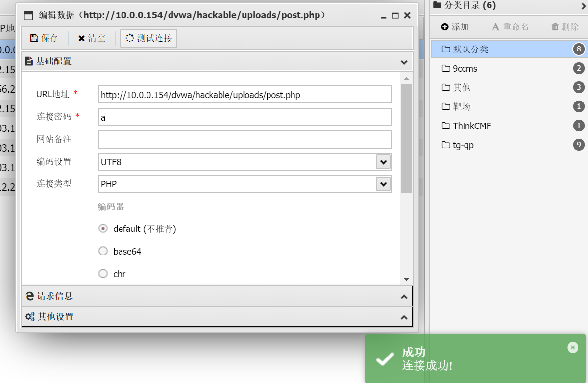The width and height of the screenshot is (588, 383).
Task: Collapse the 基础配置 section
Action: 404,62
